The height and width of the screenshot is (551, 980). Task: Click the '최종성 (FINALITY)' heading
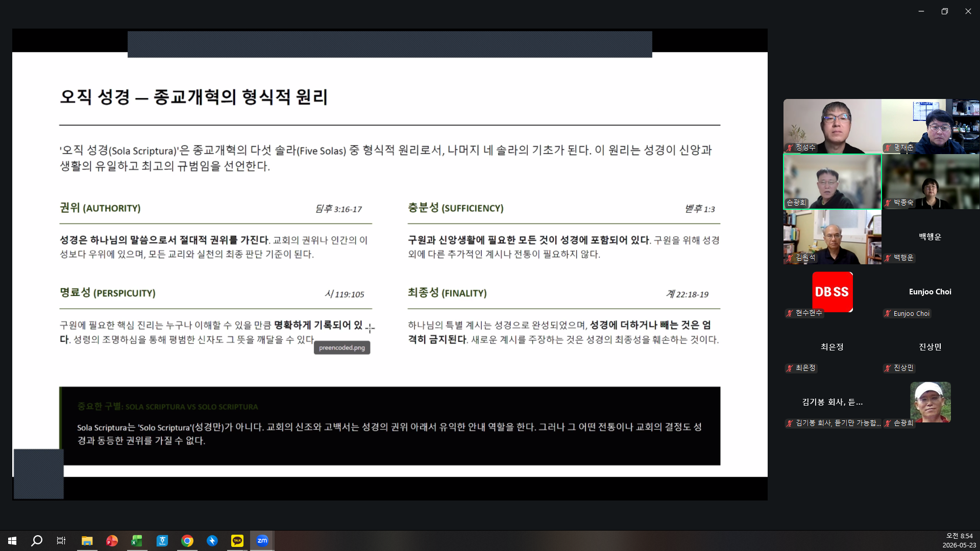pyautogui.click(x=447, y=293)
